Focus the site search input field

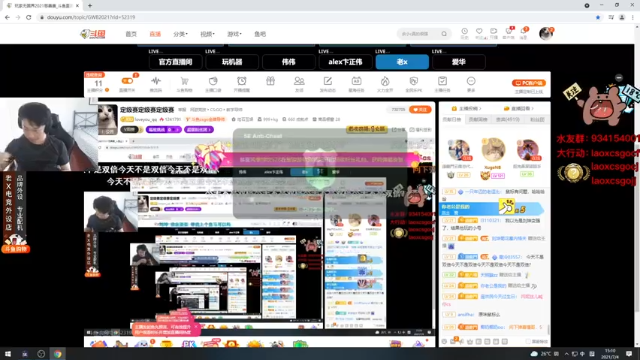419,34
